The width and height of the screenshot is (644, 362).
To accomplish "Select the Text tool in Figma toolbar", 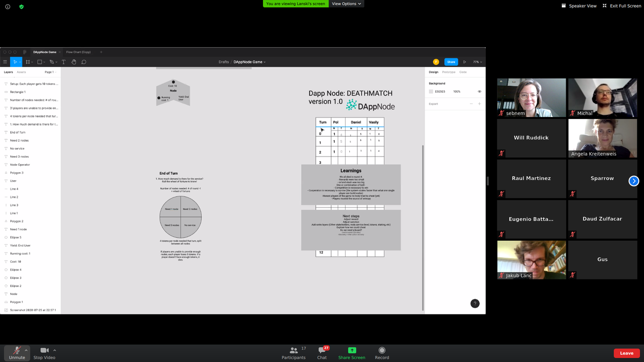I will coord(63,62).
